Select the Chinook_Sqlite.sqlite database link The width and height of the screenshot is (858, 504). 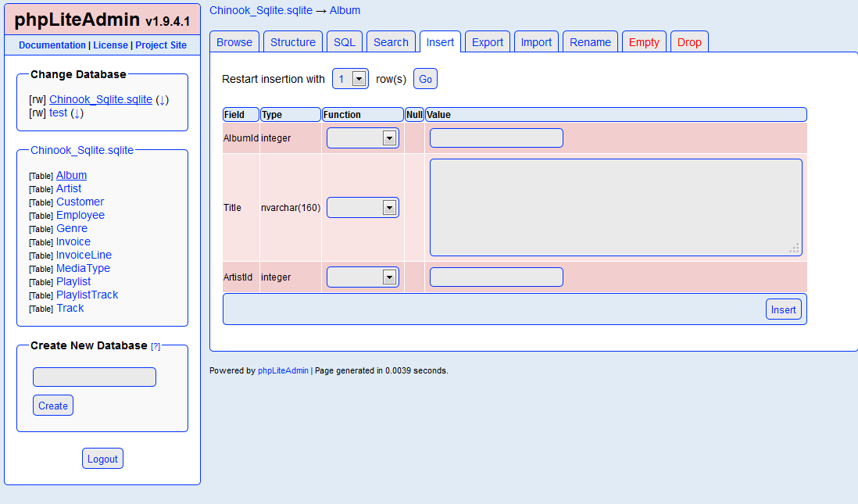pos(101,99)
